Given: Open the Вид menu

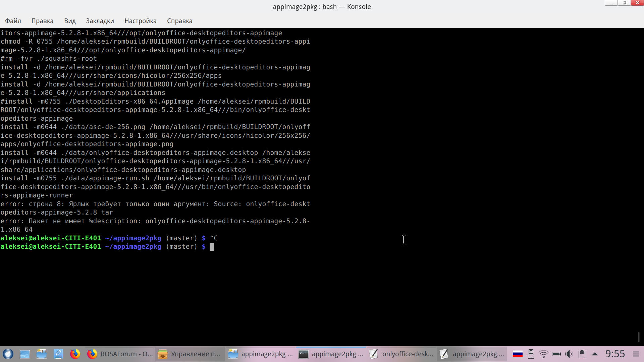Looking at the screenshot, I should click(70, 21).
